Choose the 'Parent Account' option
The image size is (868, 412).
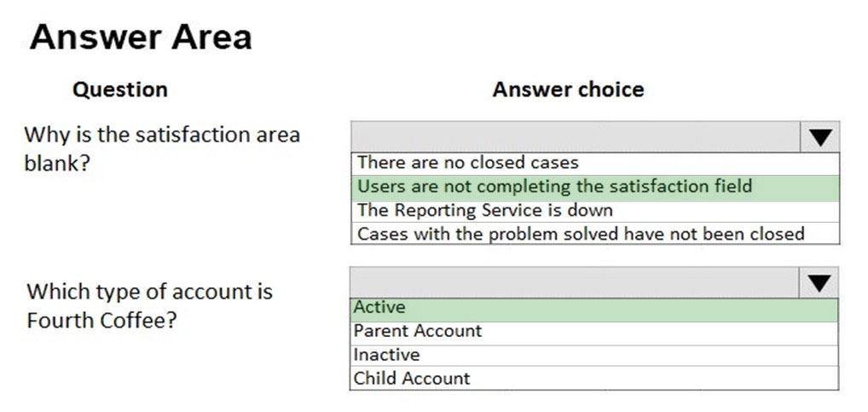pyautogui.click(x=594, y=333)
